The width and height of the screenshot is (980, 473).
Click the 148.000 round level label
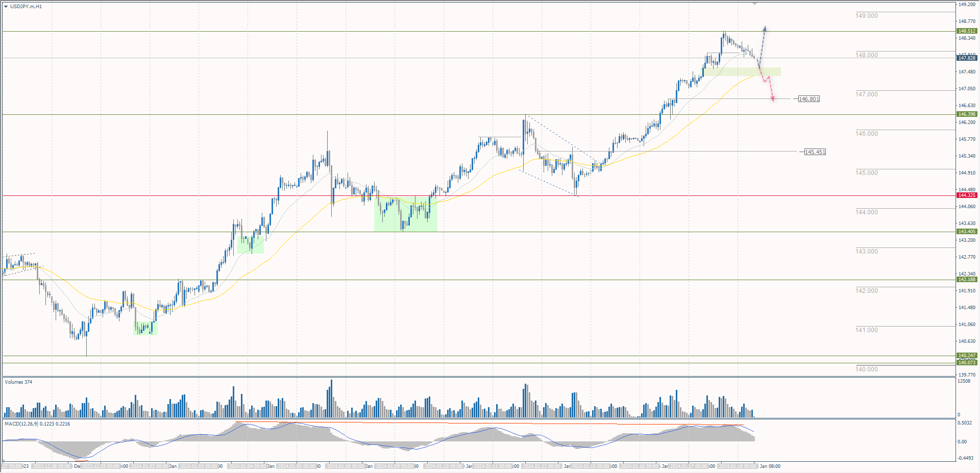(867, 55)
